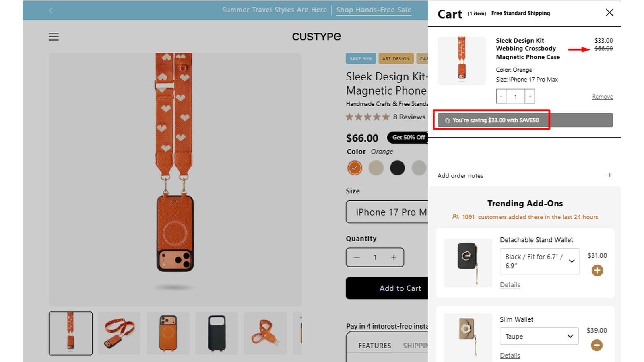Click the CUSTYPE logo
Screen dimensions: 644x362
316,37
